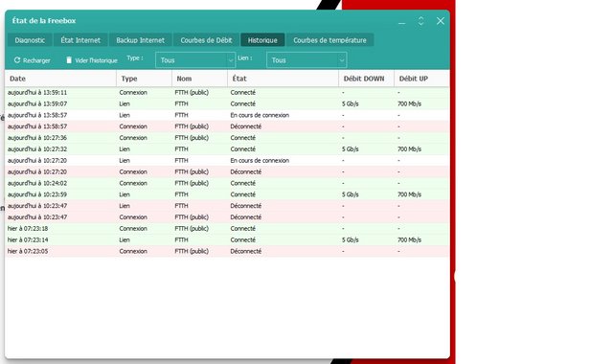Click 5 Gb/s in the 13:59:07 row

point(351,104)
